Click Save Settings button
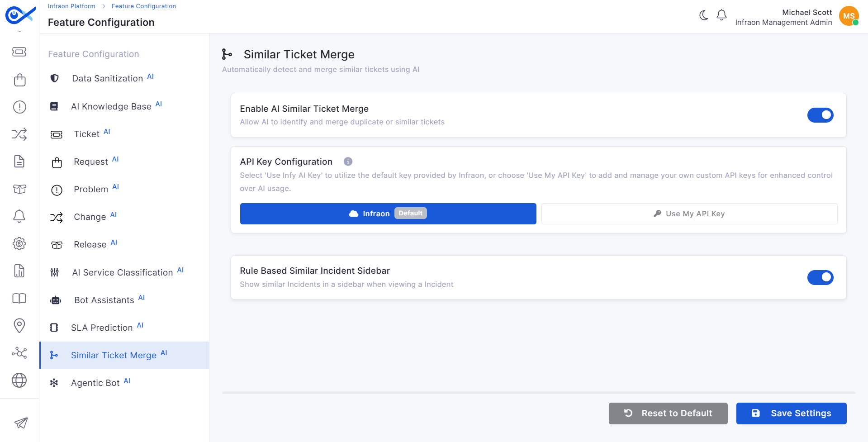The width and height of the screenshot is (868, 442). pos(791,413)
